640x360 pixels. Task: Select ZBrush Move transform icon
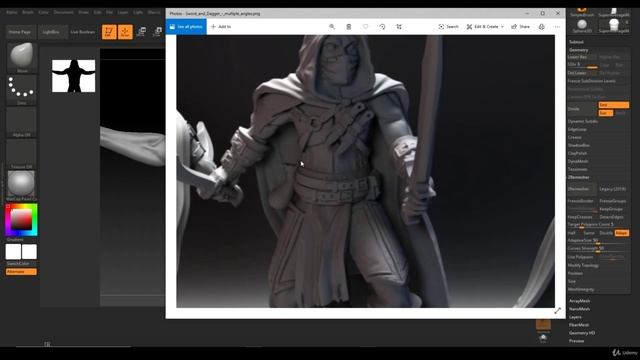(142, 32)
